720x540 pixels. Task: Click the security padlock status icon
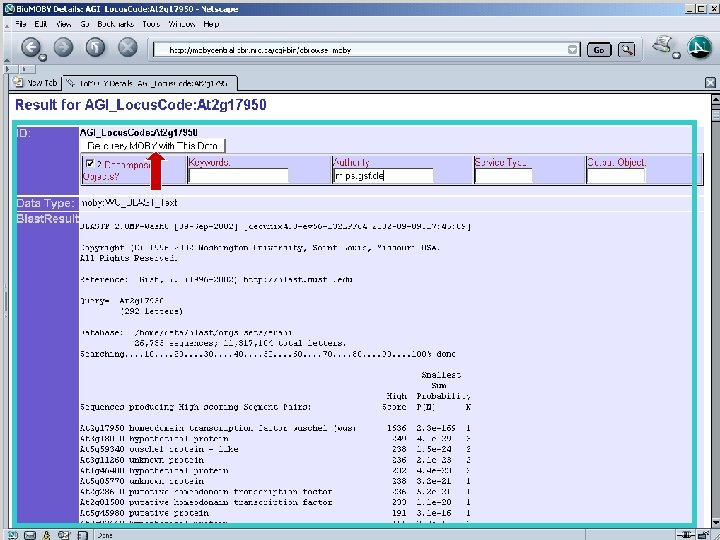[703, 535]
